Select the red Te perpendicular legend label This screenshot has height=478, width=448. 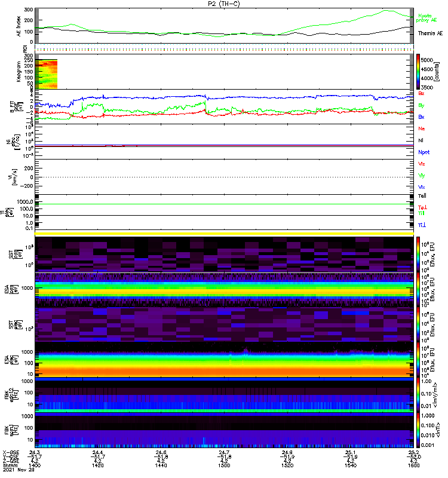pyautogui.click(x=422, y=207)
